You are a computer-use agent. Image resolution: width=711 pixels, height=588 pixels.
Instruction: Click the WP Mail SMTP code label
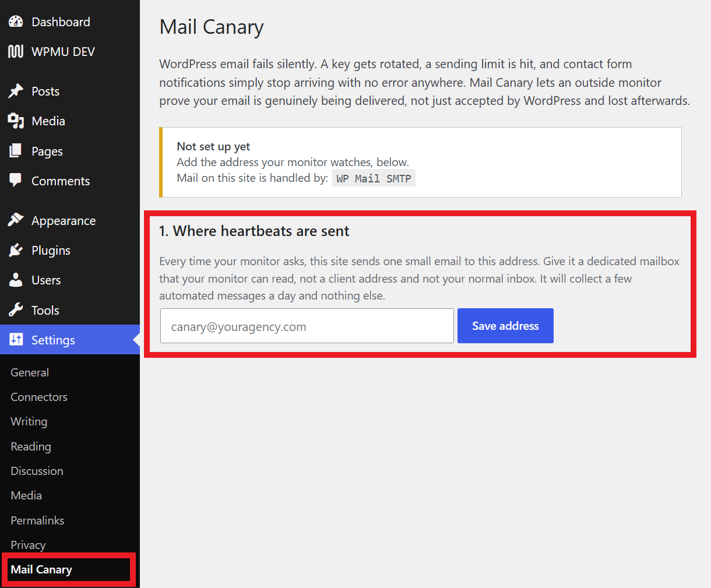[374, 178]
